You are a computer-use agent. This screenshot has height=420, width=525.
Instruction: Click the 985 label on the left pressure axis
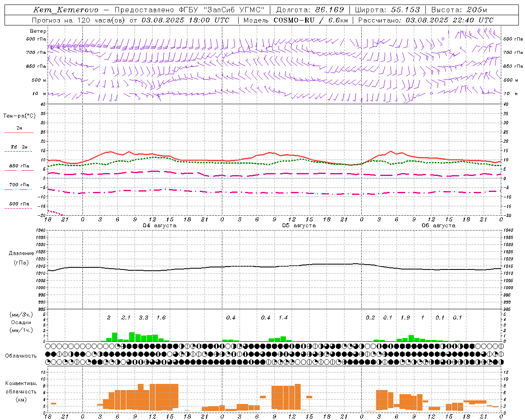(42, 309)
